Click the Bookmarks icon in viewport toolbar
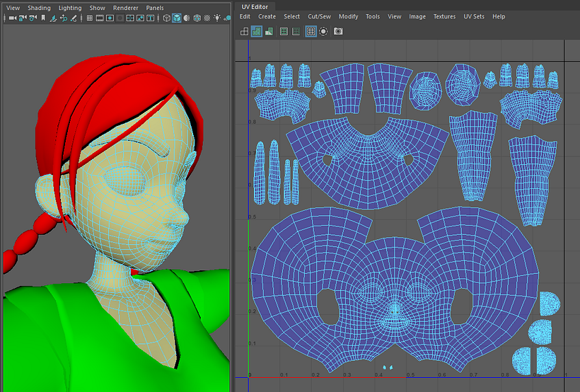This screenshot has height=392, width=580. pos(43,18)
